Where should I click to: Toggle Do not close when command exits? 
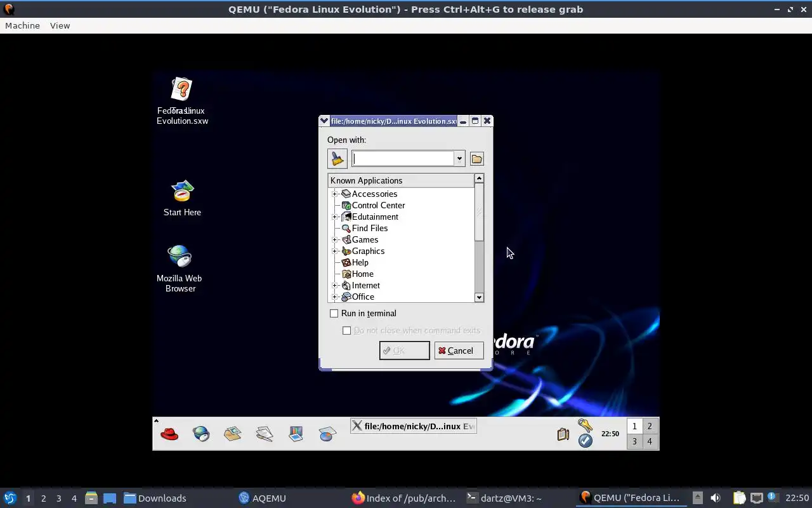[346, 330]
